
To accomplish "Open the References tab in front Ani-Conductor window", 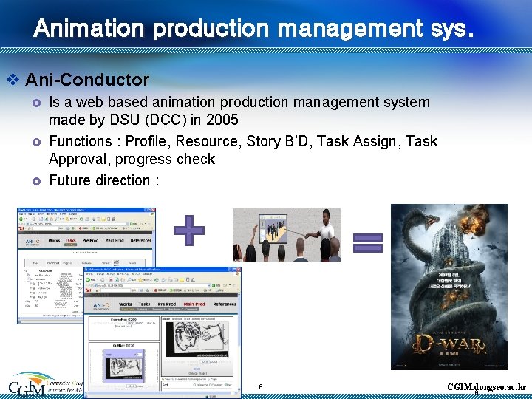I will point(225,304).
